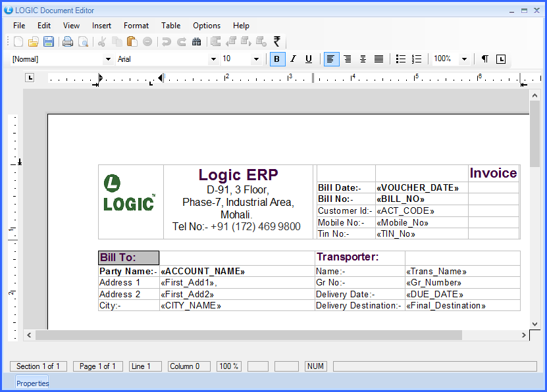The image size is (547, 392).
Task: Insert the rupee symbol from toolbar
Action: tap(277, 41)
